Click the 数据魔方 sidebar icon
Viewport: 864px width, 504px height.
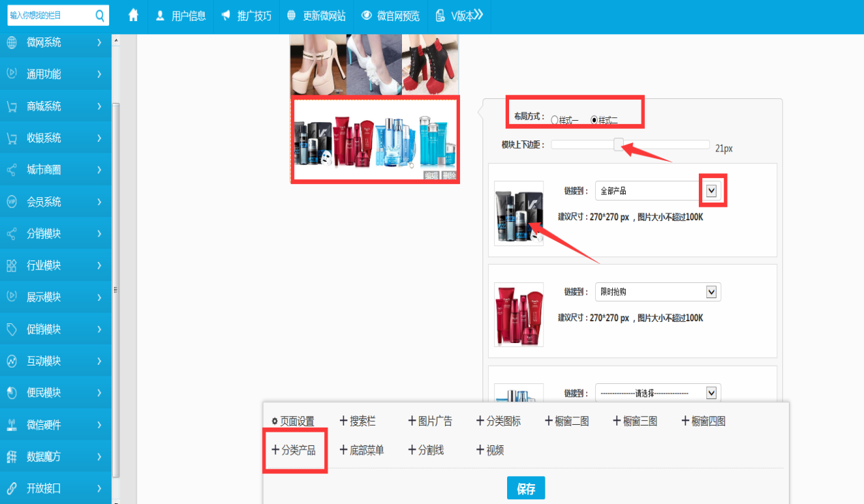12,457
